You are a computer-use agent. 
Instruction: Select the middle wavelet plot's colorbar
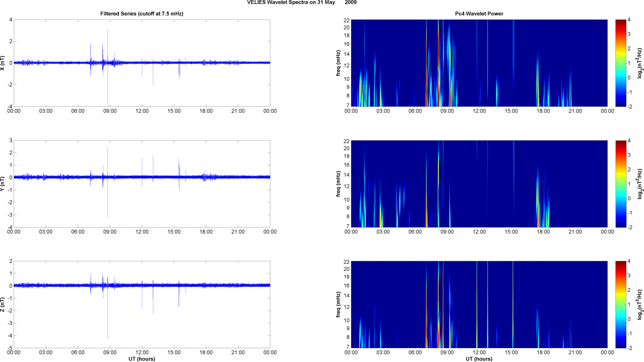[621, 184]
